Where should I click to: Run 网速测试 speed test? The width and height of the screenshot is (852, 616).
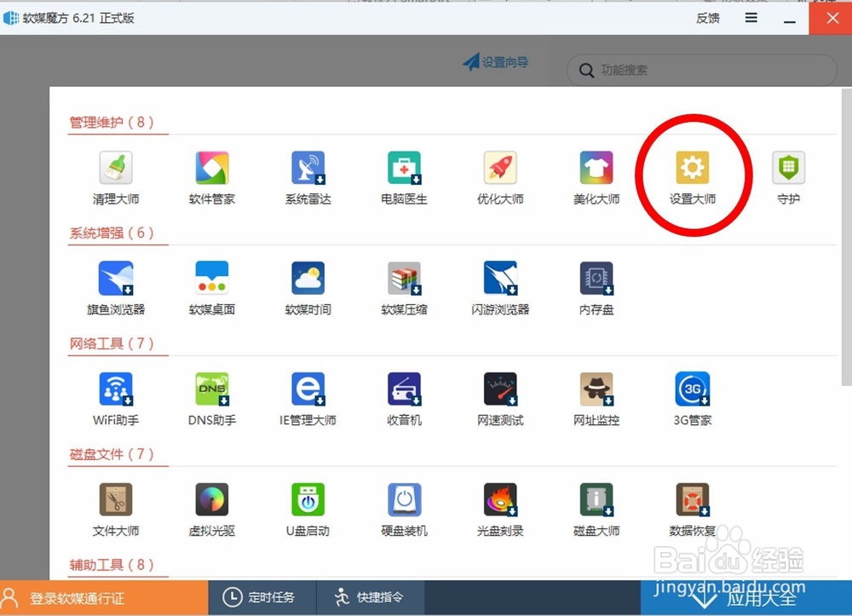pyautogui.click(x=499, y=389)
